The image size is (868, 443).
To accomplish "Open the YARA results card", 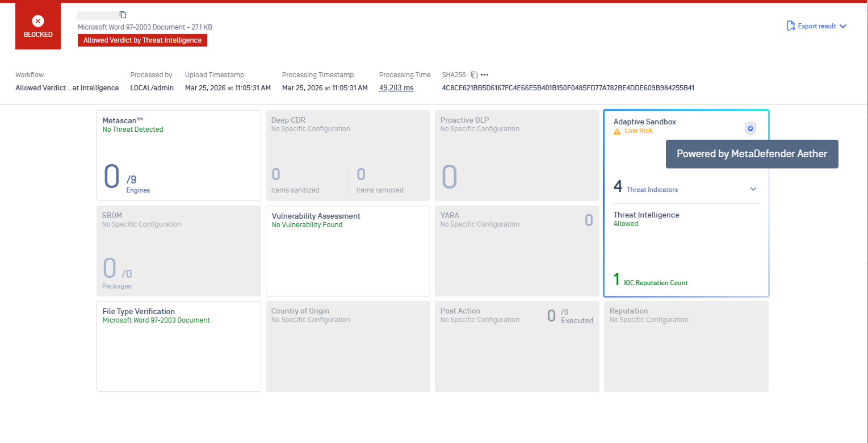I will pyautogui.click(x=517, y=250).
